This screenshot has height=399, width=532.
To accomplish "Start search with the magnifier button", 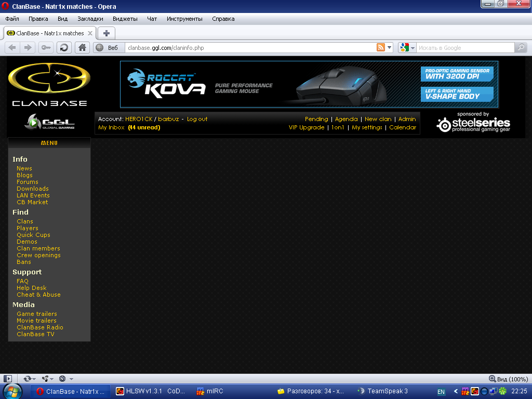I will [521, 47].
